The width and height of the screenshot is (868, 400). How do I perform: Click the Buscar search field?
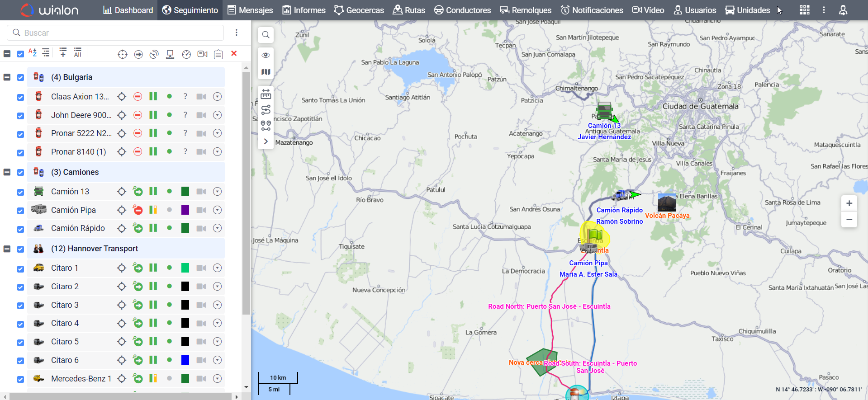[x=115, y=33]
